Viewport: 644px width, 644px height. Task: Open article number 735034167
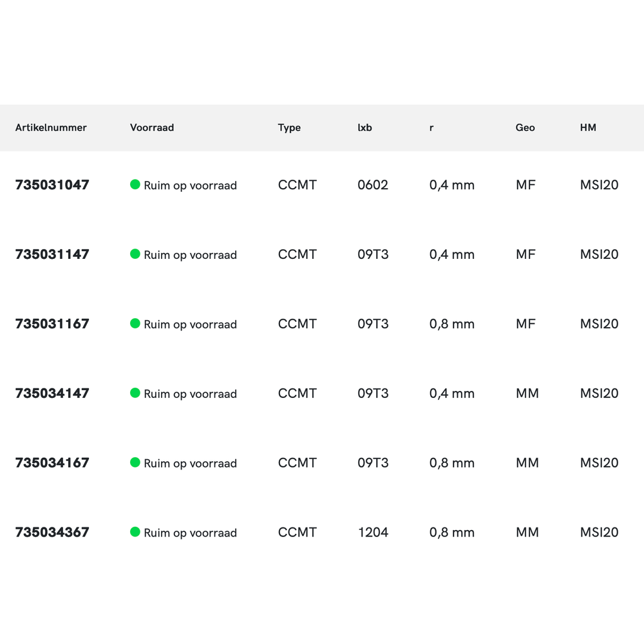[x=52, y=463]
